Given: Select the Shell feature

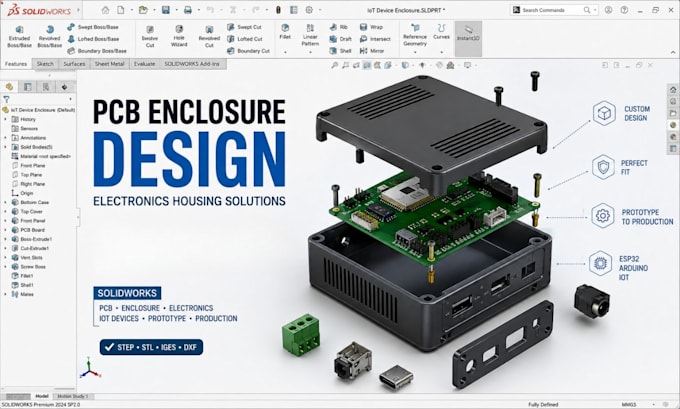Looking at the screenshot, I should [340, 51].
